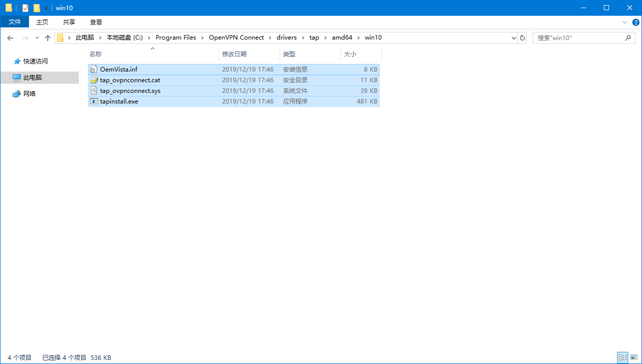The image size is (642, 364).
Task: Sort by the 修改日期 column header
Action: [x=249, y=54]
